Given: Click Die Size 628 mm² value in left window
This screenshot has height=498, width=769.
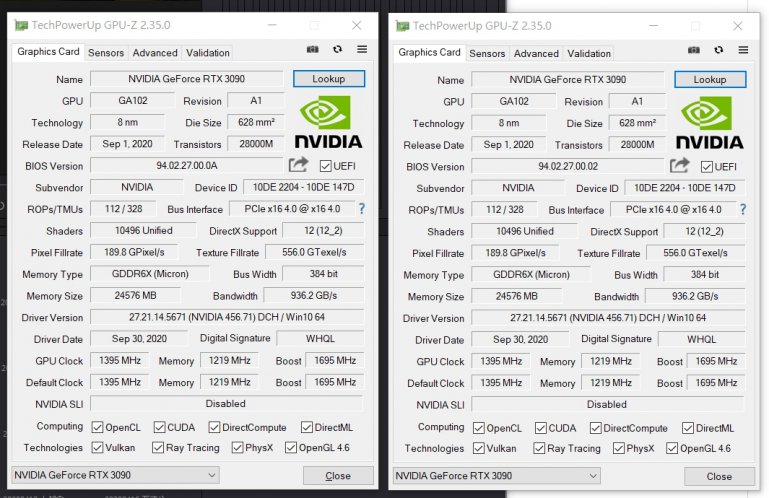Looking at the screenshot, I should [256, 122].
